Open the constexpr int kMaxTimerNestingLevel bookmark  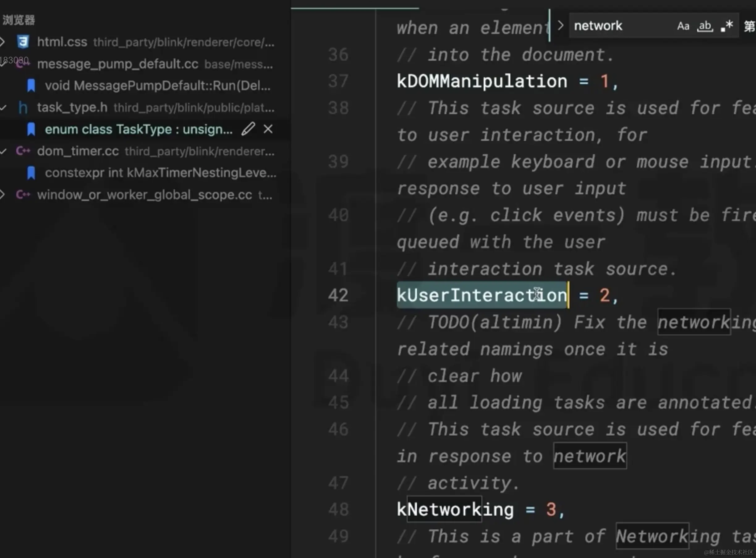[x=160, y=173]
